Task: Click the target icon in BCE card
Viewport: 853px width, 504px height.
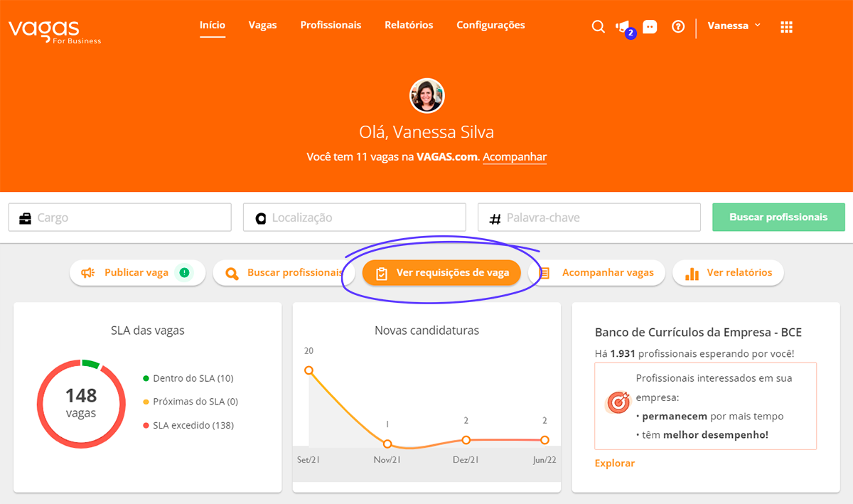Action: [x=618, y=403]
